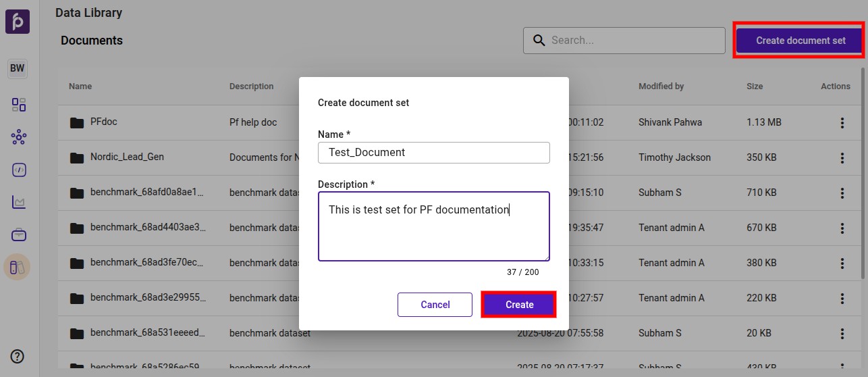
Task: Open the BW workspace avatar
Action: click(x=18, y=68)
